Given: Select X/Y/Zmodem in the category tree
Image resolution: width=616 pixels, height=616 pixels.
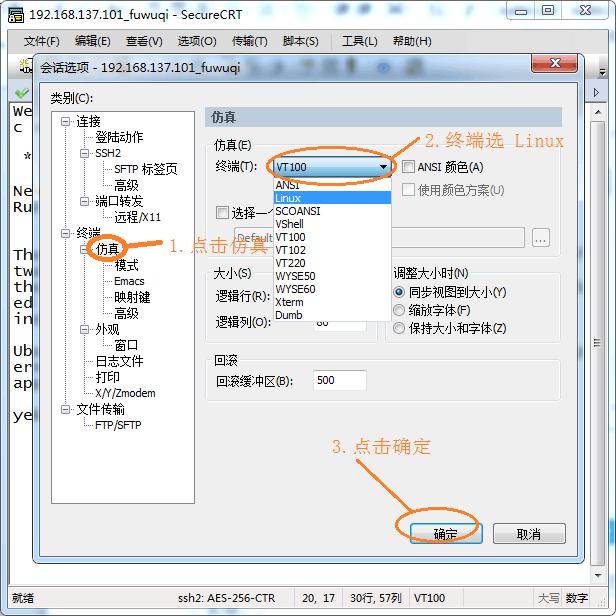Looking at the screenshot, I should (x=125, y=393).
